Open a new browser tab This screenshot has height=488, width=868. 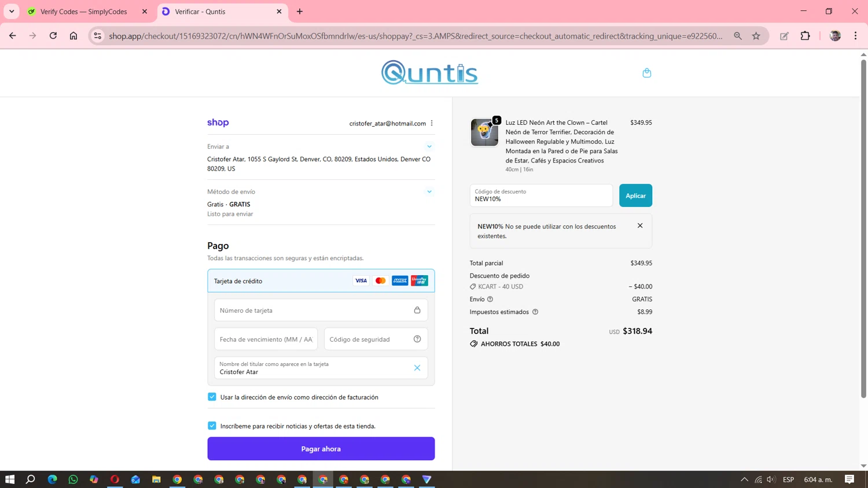(x=300, y=12)
